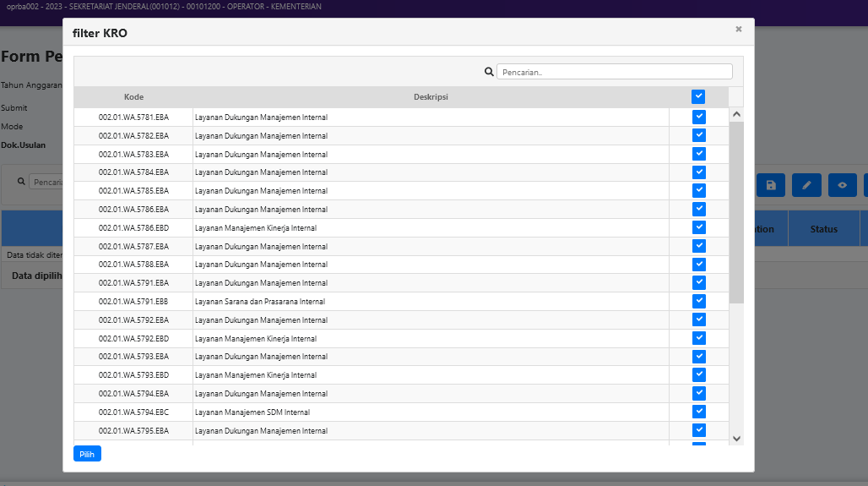Toggle checkbox for code 002.01.WA.5788.EBA

[x=698, y=265]
